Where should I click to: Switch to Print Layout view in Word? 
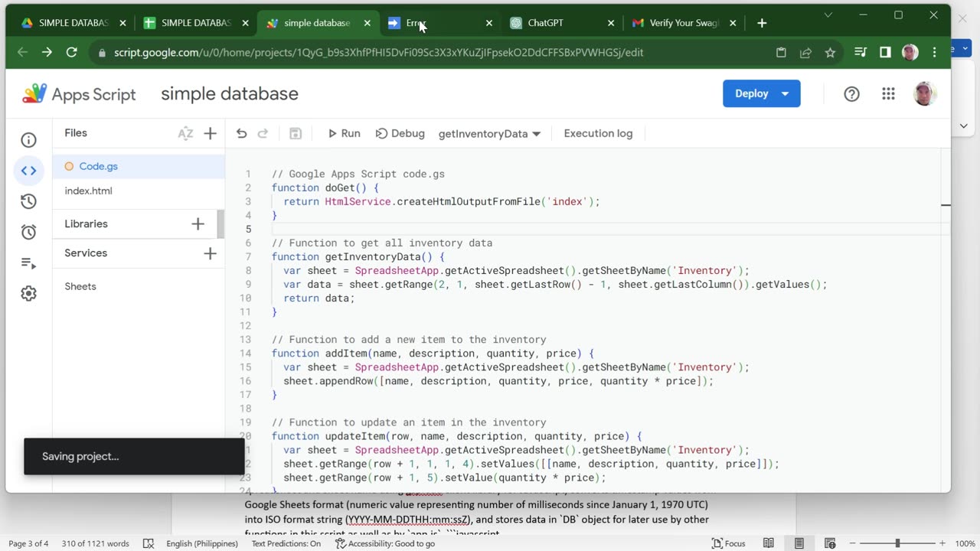[x=799, y=543]
